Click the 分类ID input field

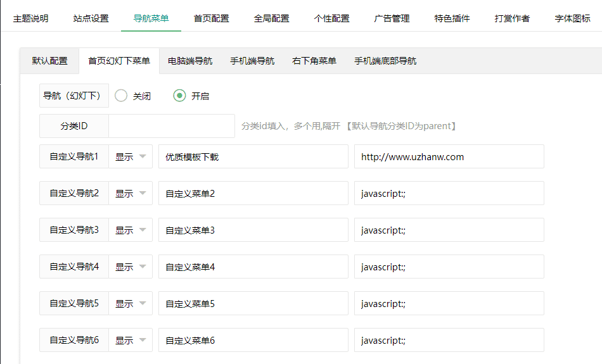[172, 126]
